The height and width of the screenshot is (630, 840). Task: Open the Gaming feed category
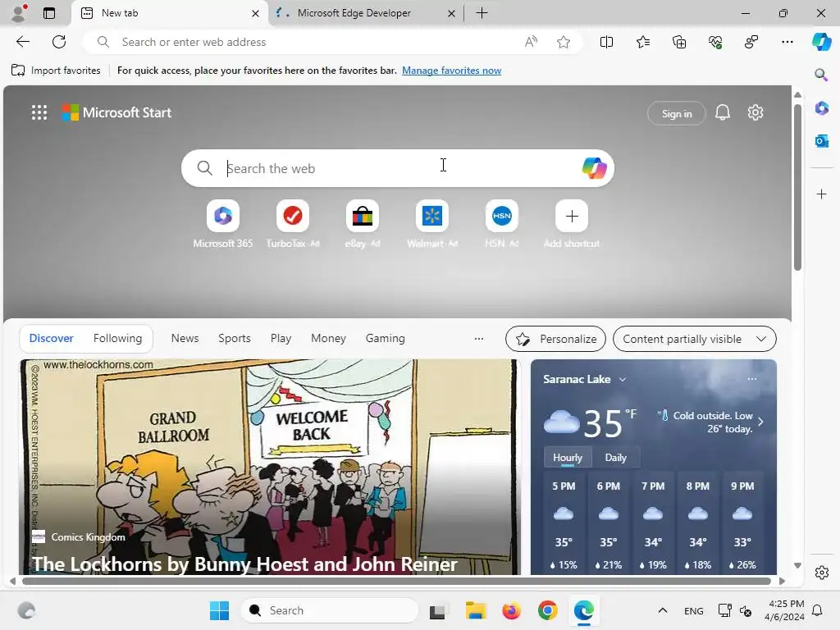click(x=386, y=339)
